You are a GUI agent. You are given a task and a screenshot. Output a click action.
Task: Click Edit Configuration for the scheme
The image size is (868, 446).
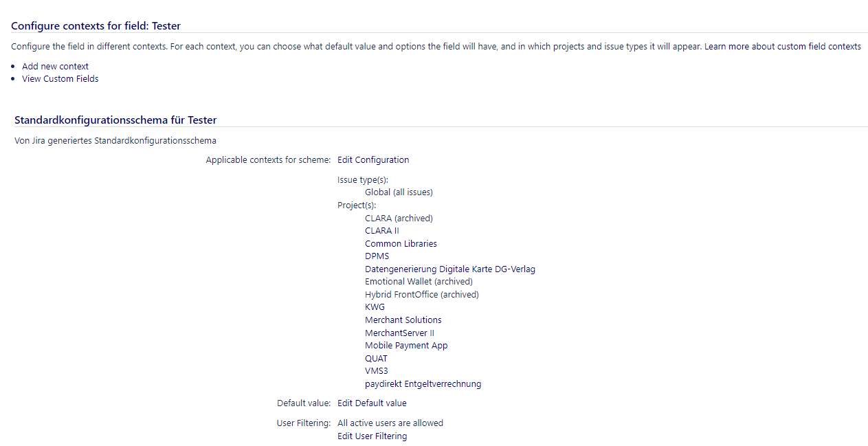[373, 159]
